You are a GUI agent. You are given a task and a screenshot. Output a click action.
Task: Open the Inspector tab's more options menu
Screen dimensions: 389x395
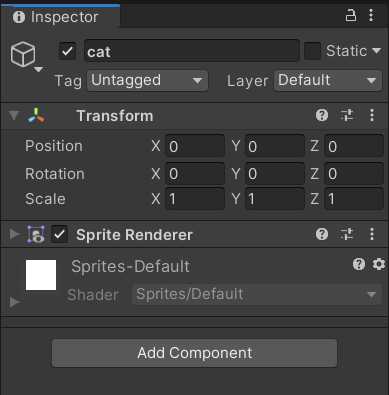tap(371, 16)
